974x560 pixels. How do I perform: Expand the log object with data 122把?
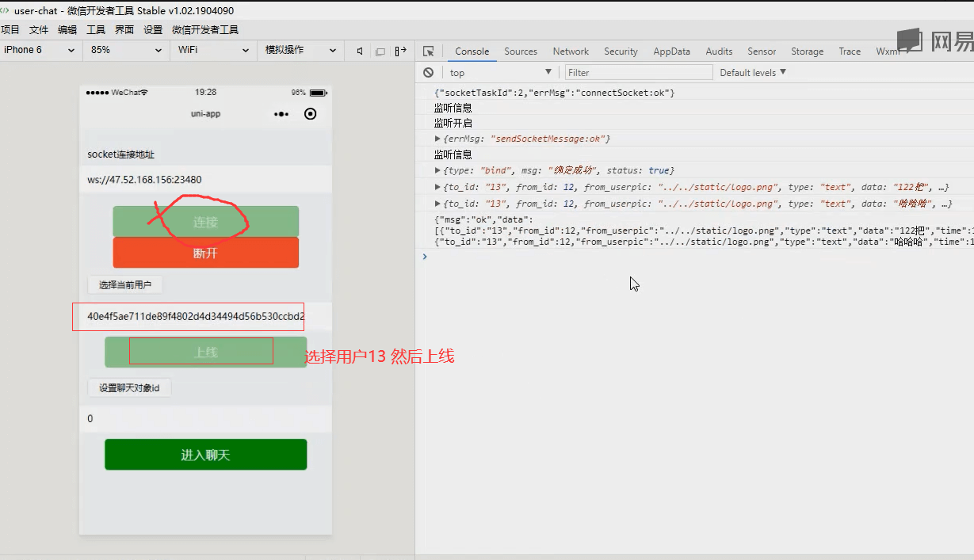(x=437, y=188)
